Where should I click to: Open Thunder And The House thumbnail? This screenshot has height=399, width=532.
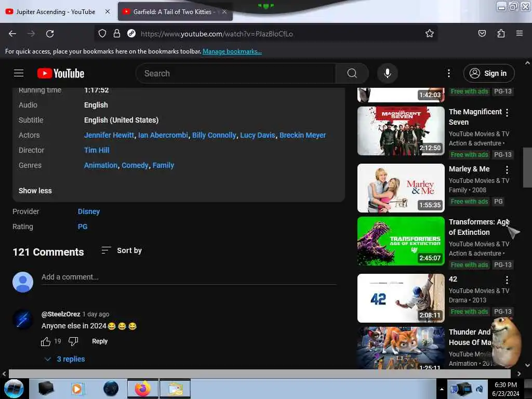pyautogui.click(x=401, y=348)
